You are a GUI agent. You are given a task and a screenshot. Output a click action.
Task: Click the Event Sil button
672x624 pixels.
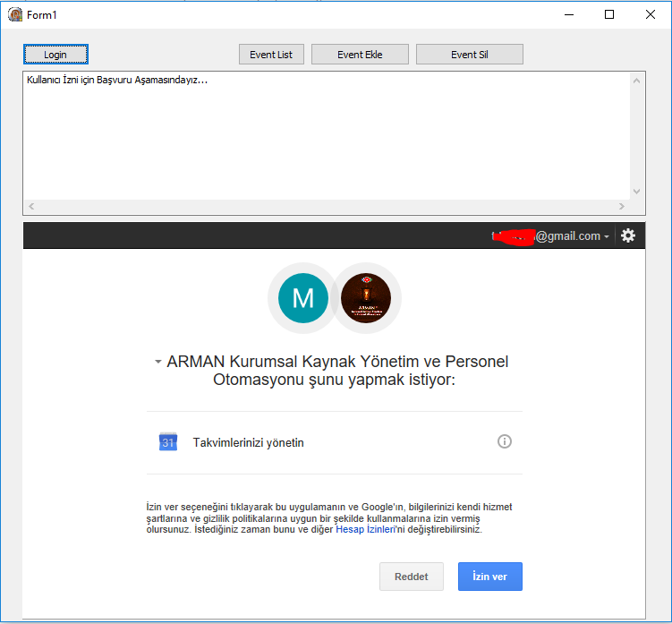pos(469,55)
